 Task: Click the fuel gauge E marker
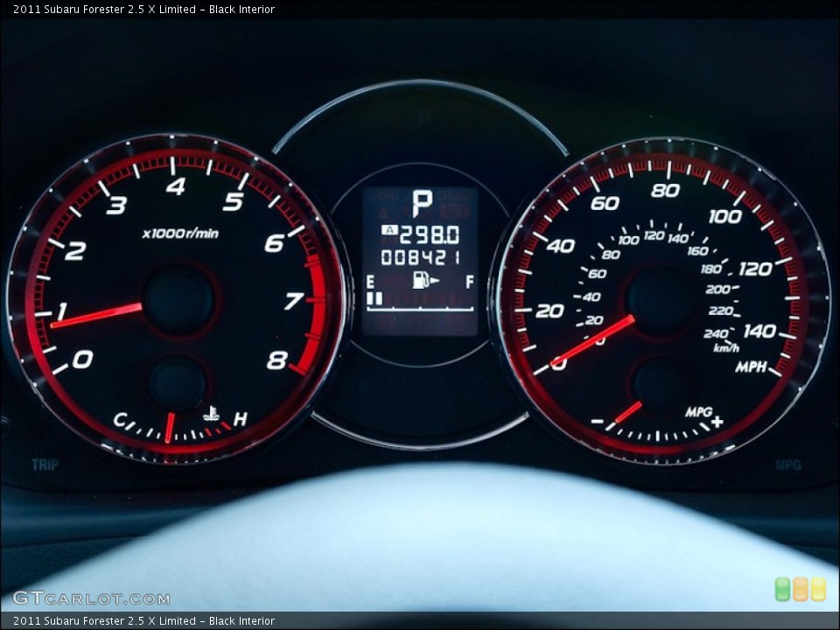click(x=370, y=282)
